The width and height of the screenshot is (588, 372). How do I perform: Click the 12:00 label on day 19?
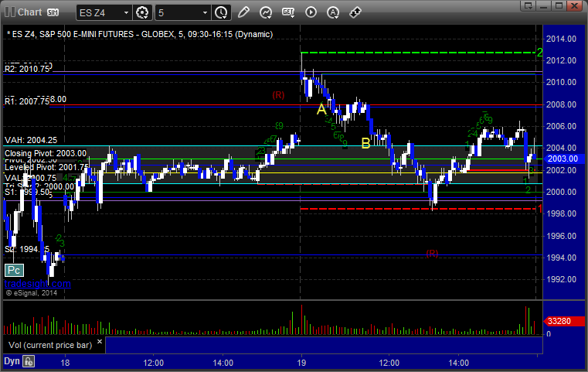pos(389,363)
